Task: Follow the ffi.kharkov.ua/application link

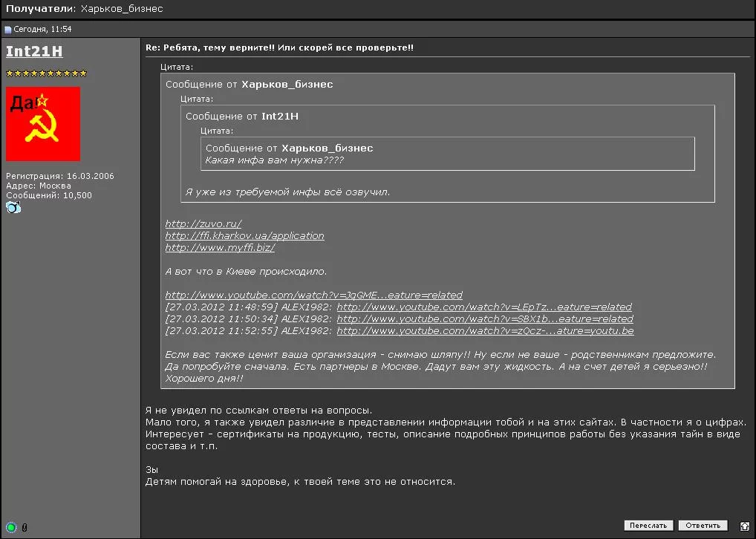Action: click(x=244, y=235)
